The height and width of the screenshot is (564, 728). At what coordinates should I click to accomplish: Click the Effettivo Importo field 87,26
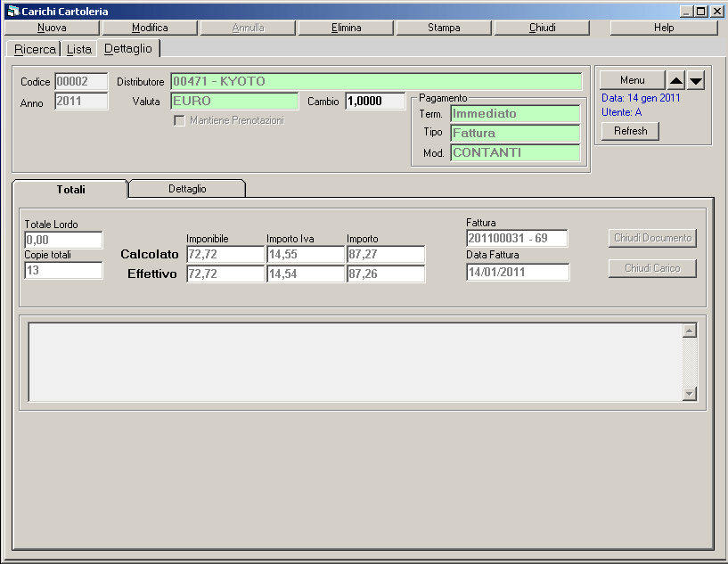[x=386, y=274]
